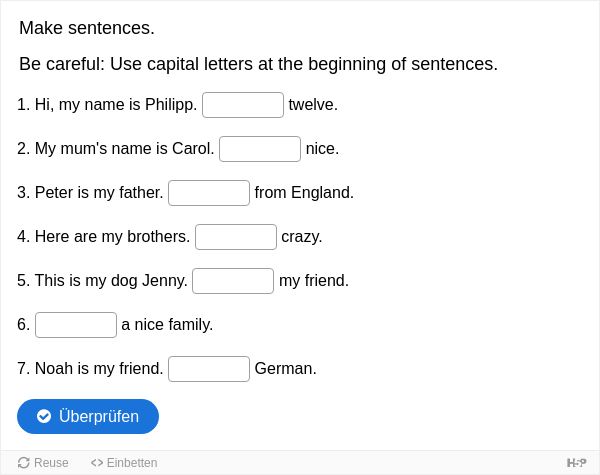The height and width of the screenshot is (475, 600).
Task: Click the checkmark icon in Überprüfen button
Action: 44,416
